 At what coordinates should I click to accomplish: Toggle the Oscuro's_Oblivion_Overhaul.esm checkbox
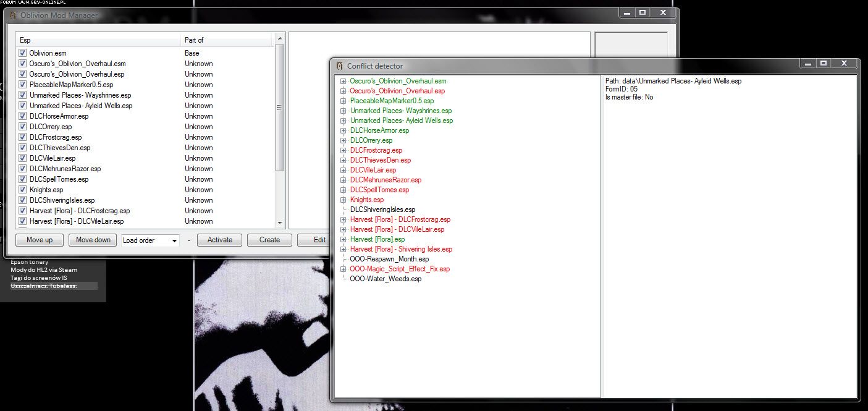click(22, 64)
